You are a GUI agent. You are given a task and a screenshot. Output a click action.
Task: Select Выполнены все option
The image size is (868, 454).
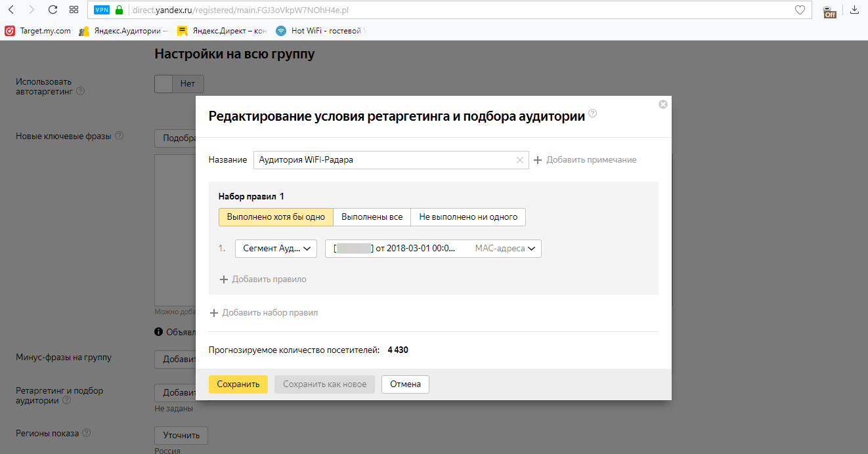point(372,217)
